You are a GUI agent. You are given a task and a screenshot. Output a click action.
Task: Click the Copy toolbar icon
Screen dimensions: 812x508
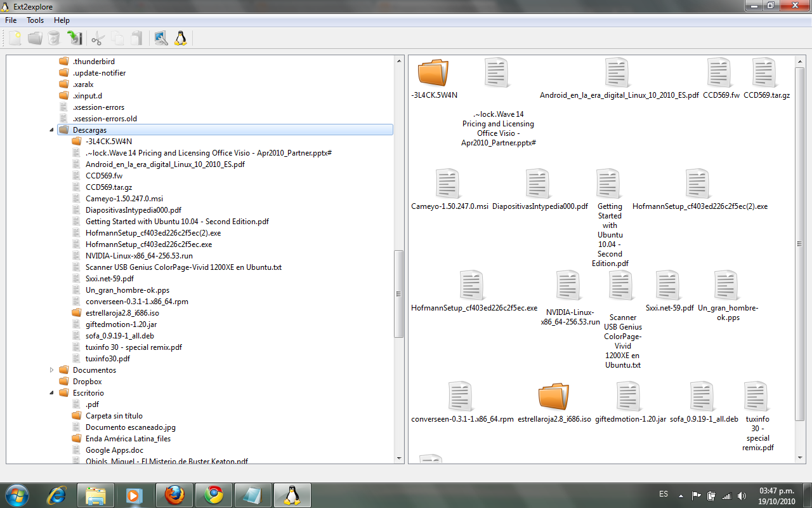click(117, 38)
